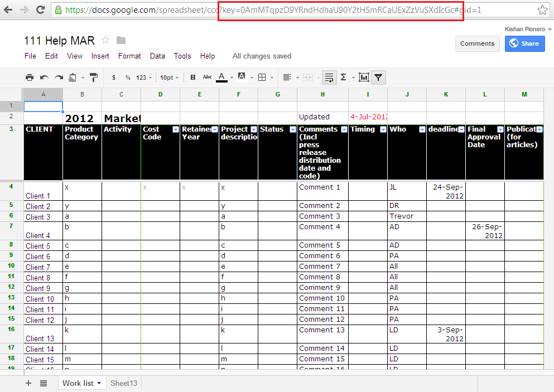Insert a chart

coord(363,78)
